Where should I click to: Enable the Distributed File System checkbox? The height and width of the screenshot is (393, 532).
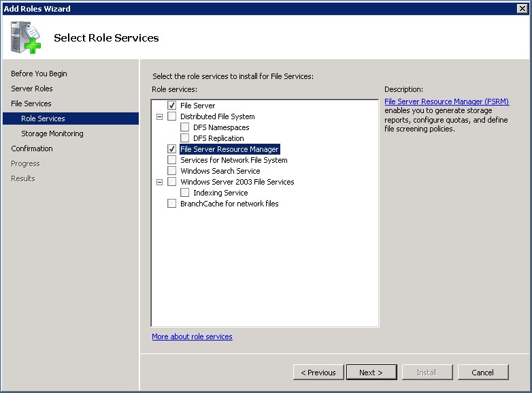(x=172, y=116)
